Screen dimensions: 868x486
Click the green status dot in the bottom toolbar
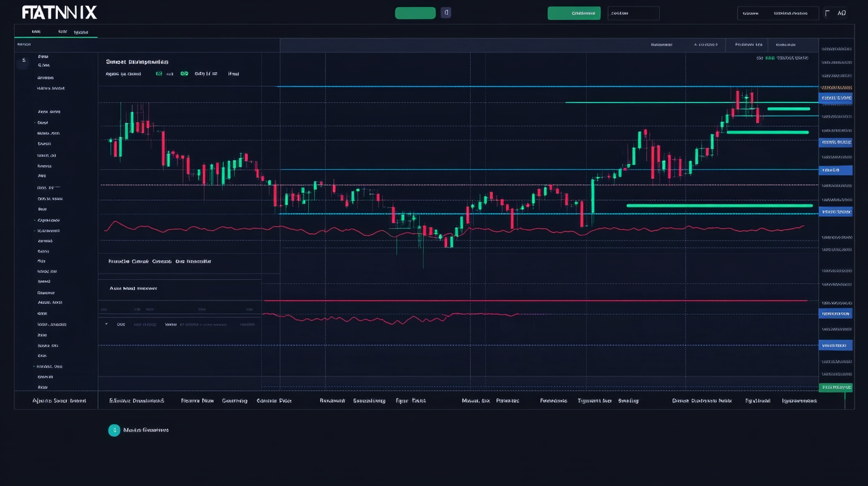tap(845, 401)
